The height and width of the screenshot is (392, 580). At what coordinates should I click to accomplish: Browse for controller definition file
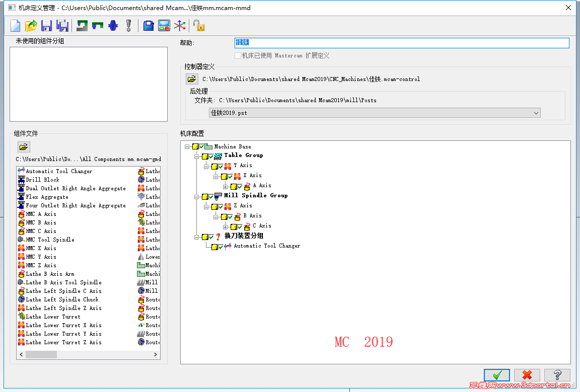tap(192, 79)
